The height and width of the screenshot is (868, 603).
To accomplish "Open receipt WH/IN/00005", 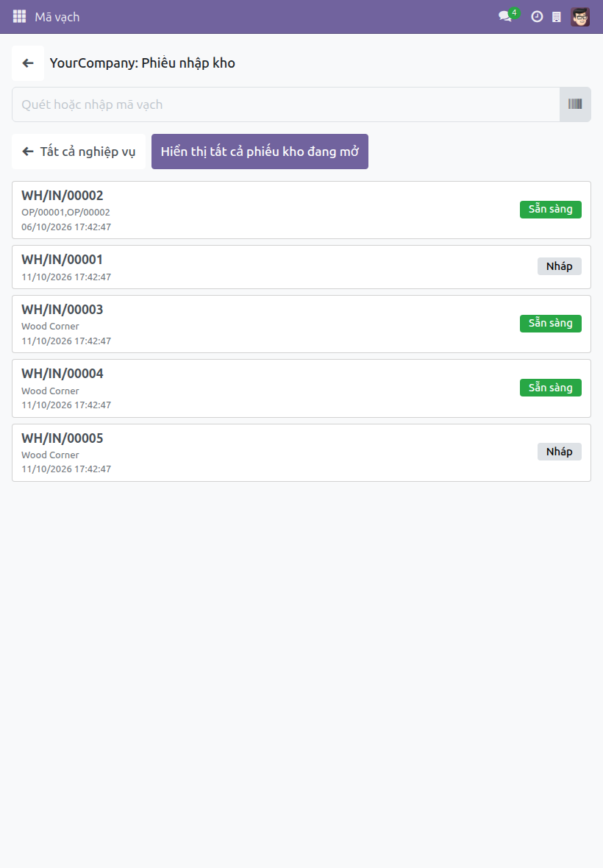I will [x=301, y=452].
